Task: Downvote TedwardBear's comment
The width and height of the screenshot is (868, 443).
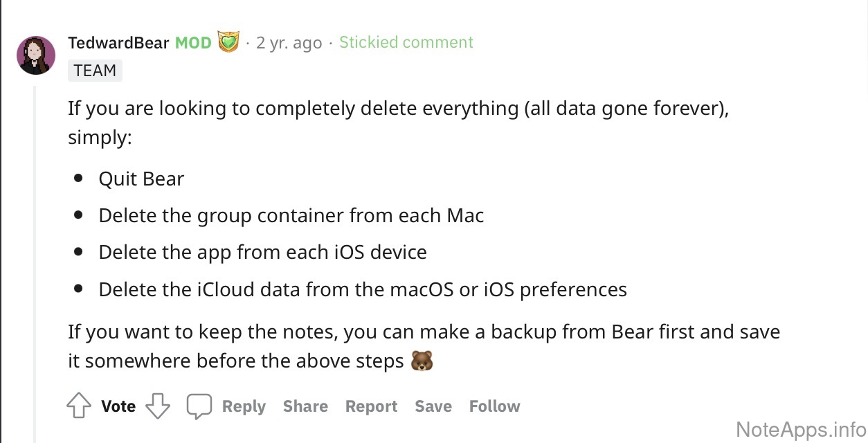Action: coord(158,406)
